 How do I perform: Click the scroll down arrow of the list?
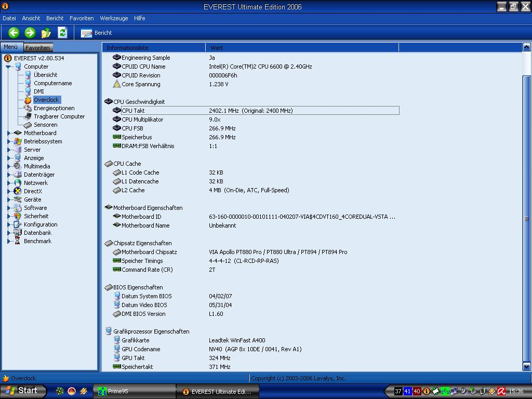click(x=527, y=366)
